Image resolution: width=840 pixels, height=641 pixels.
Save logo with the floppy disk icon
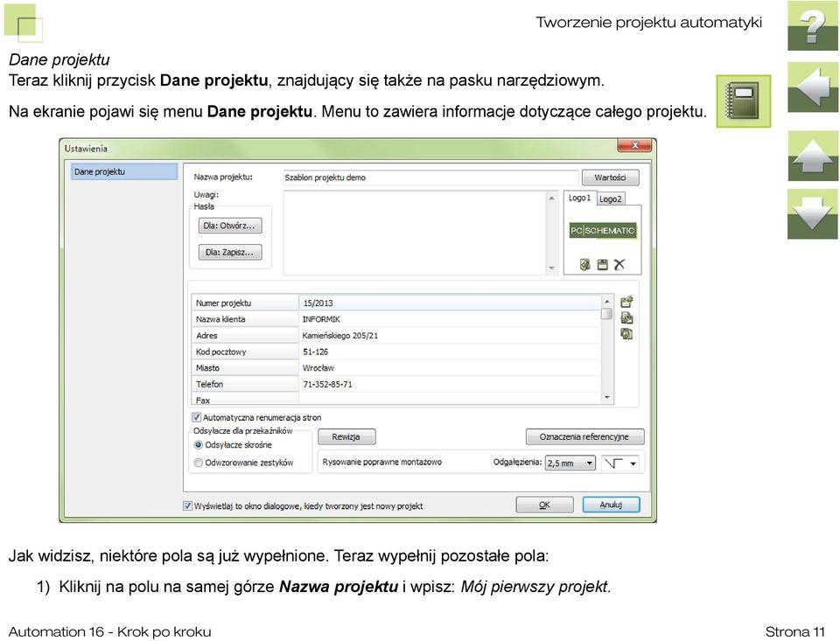click(x=603, y=265)
